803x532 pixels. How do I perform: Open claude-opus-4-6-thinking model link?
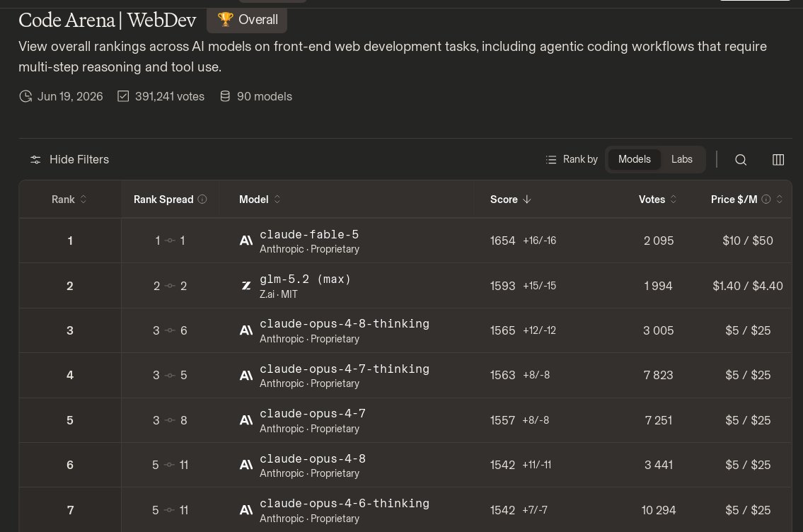[345, 504]
